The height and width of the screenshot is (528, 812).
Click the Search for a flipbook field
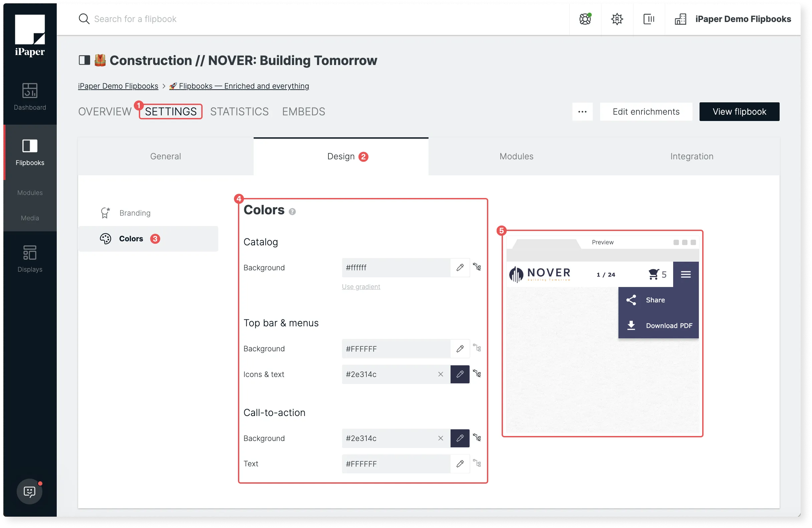point(135,19)
